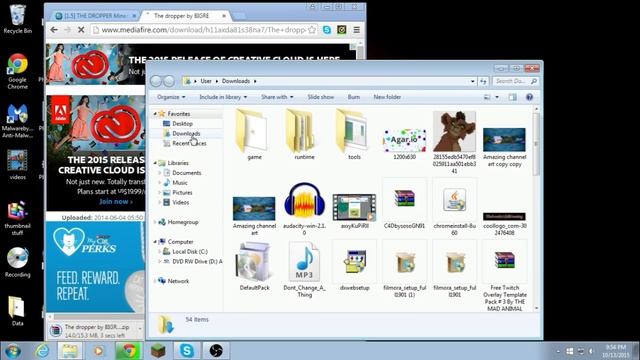Open Explorer help button
This screenshot has height=360, width=640.
529,97
